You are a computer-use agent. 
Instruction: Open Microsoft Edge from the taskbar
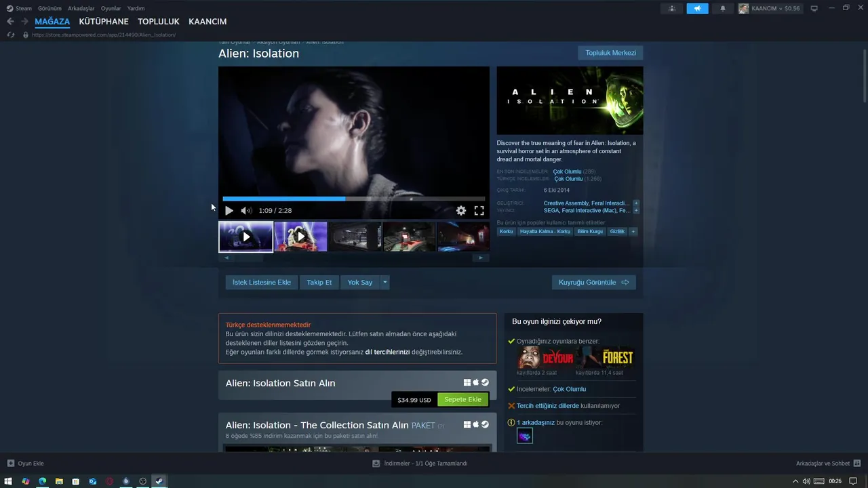[x=42, y=481]
